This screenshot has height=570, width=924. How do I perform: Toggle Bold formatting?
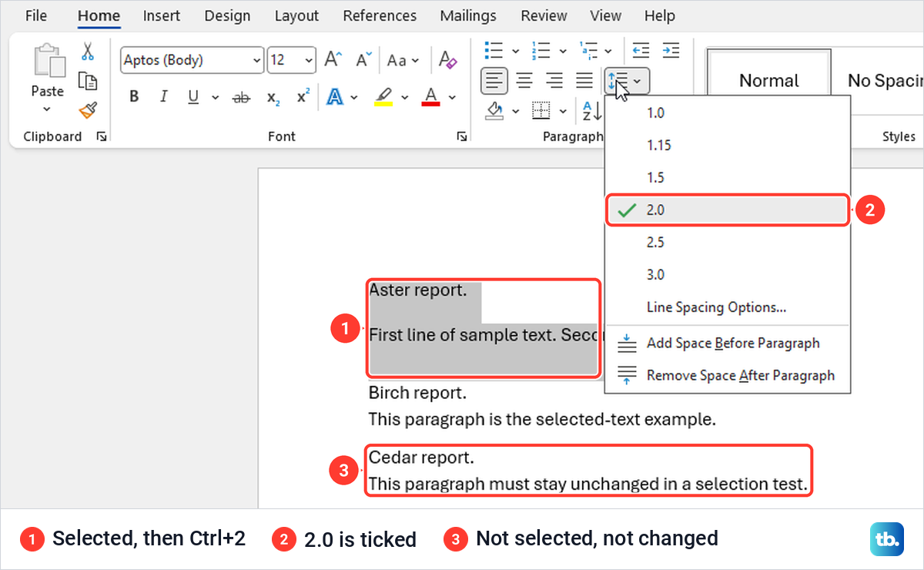(x=134, y=97)
